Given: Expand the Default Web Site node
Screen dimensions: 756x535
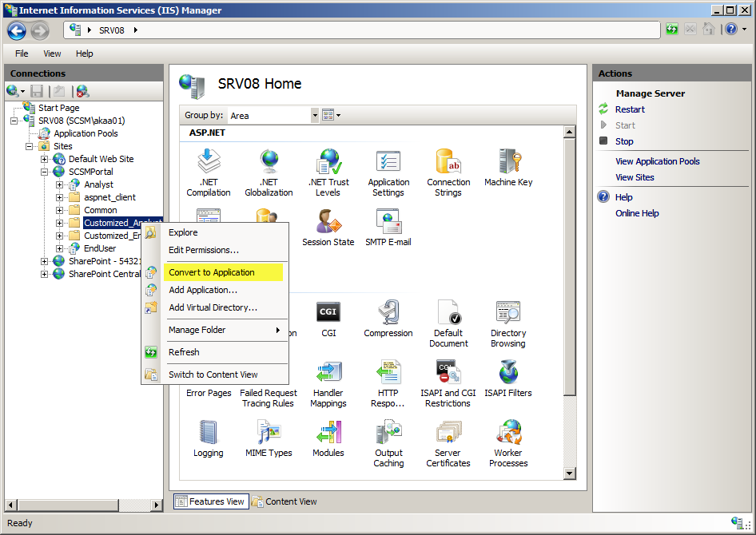Looking at the screenshot, I should [45, 159].
